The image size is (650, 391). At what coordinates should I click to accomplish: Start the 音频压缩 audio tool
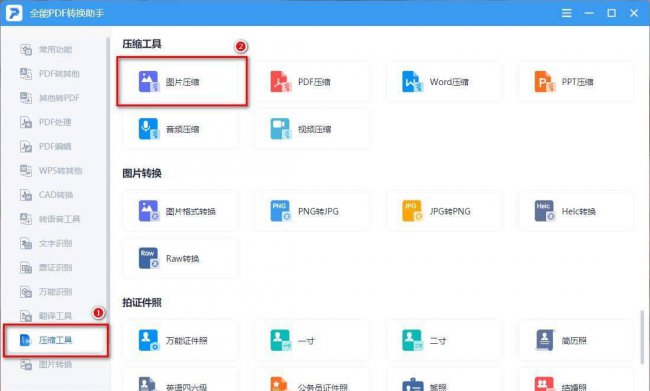coord(180,129)
